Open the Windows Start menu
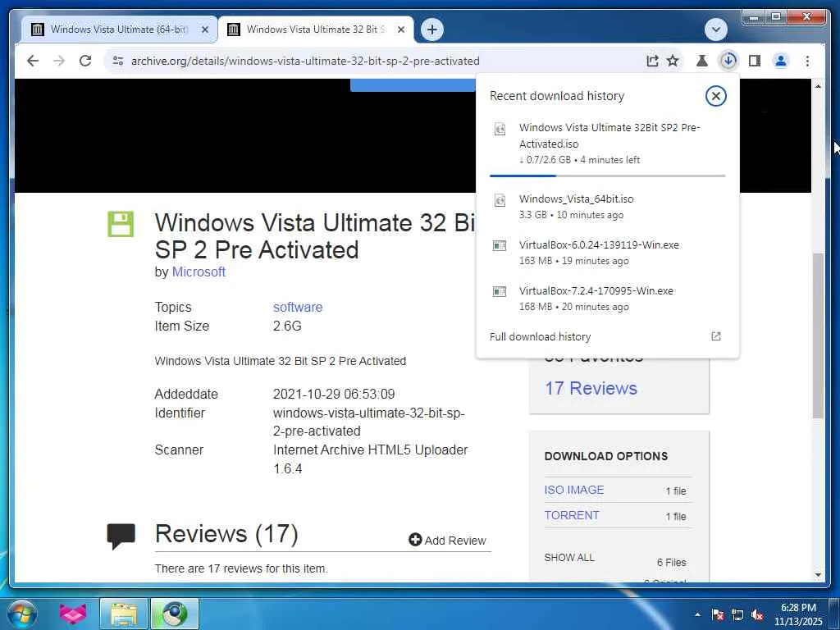This screenshot has width=840, height=630. click(x=21, y=614)
